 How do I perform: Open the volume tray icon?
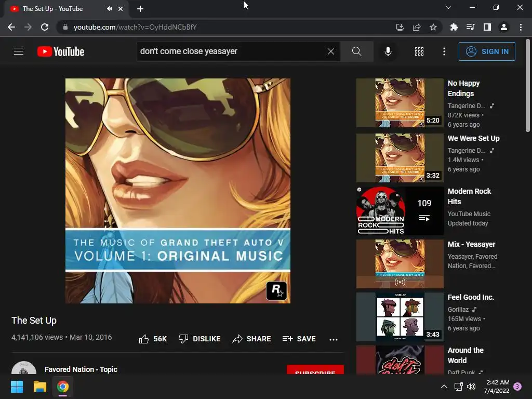tap(471, 387)
